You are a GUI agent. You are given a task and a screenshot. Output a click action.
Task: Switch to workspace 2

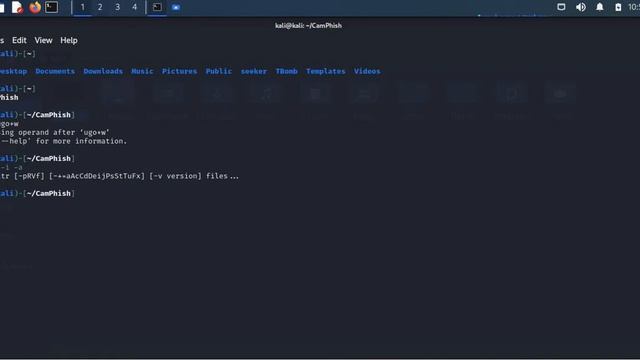(x=100, y=7)
